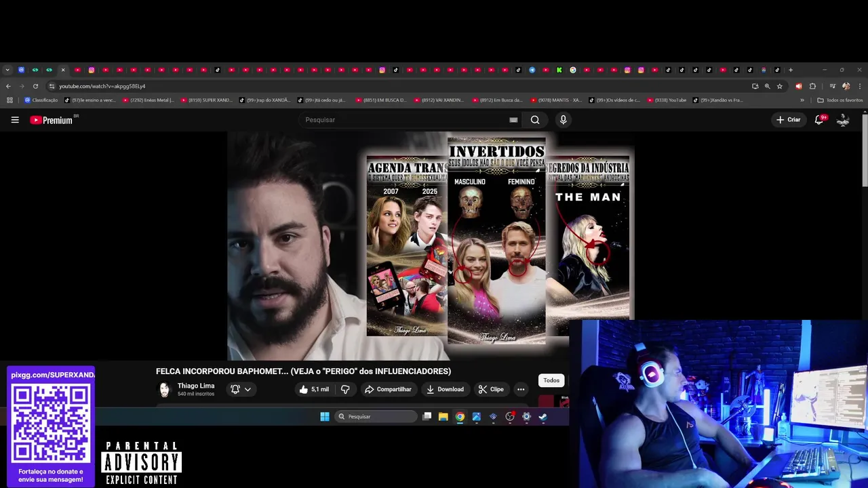Click the Clipe scissors button
868x488 pixels.
tap(491, 389)
